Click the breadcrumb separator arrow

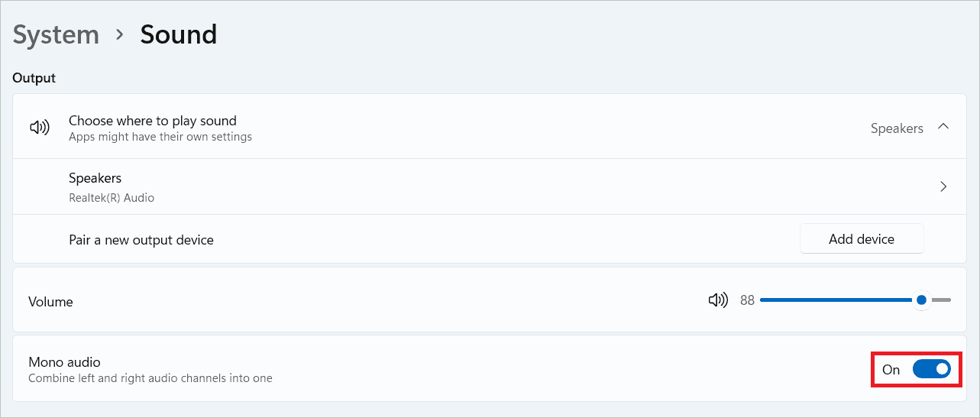pos(119,35)
